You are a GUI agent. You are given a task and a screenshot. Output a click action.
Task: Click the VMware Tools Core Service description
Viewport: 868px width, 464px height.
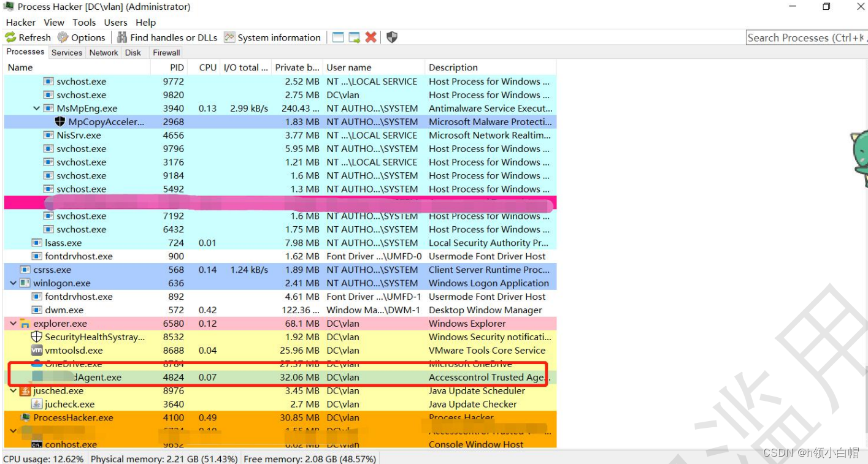(487, 350)
